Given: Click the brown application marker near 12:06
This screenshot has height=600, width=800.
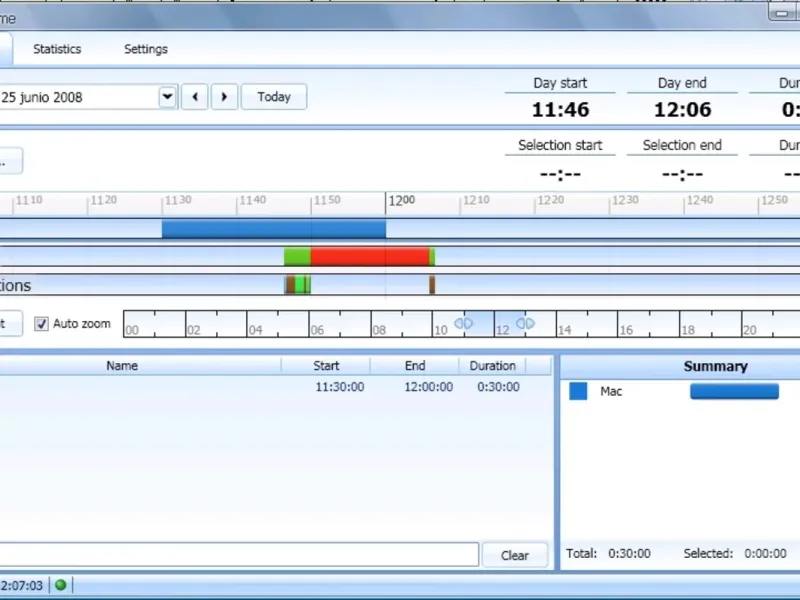Looking at the screenshot, I should click(x=432, y=285).
